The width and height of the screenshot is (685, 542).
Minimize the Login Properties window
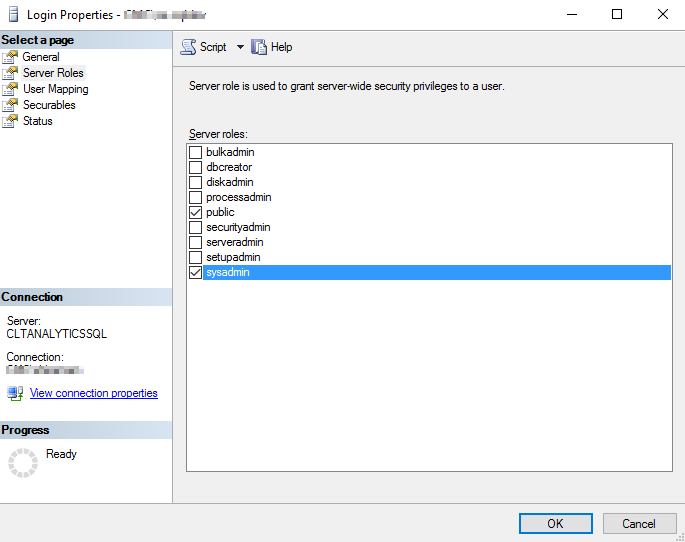point(572,14)
